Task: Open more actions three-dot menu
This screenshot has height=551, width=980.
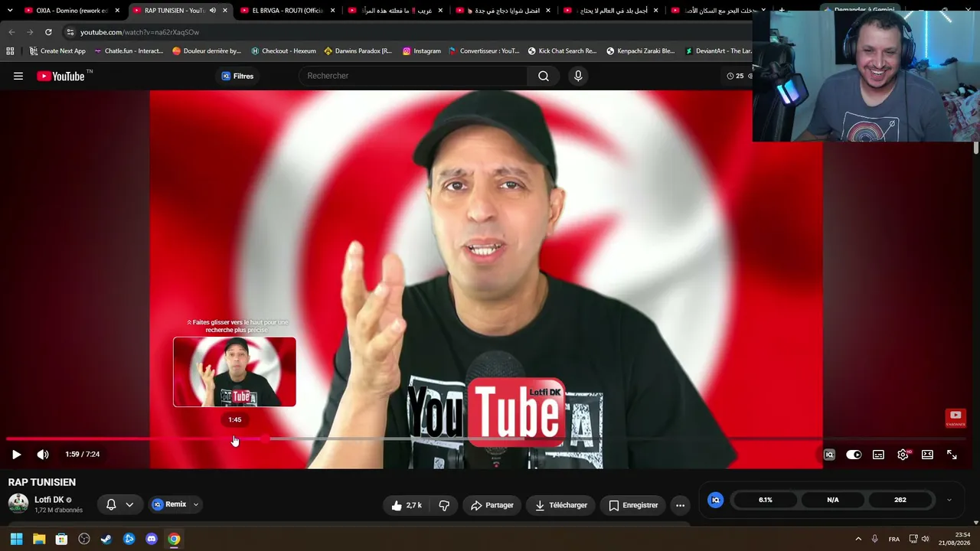Action: pos(680,505)
